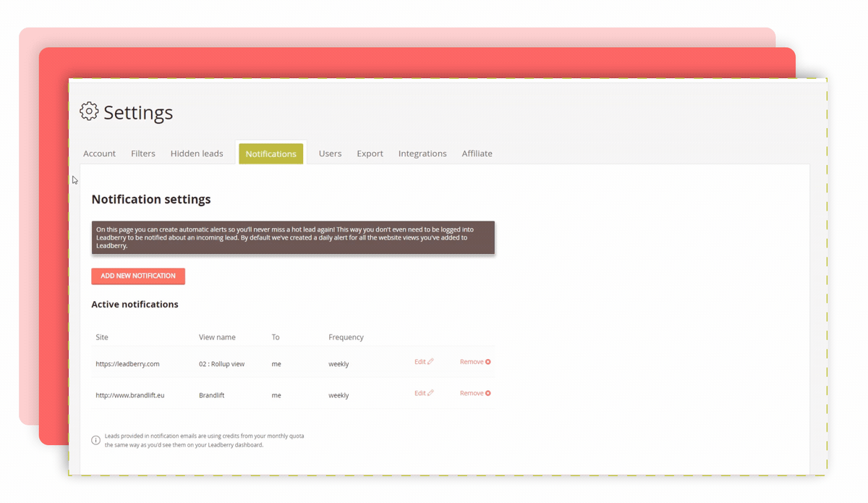Click the http://www.brandlift.eu site cell
This screenshot has width=868, height=503.
(130, 395)
